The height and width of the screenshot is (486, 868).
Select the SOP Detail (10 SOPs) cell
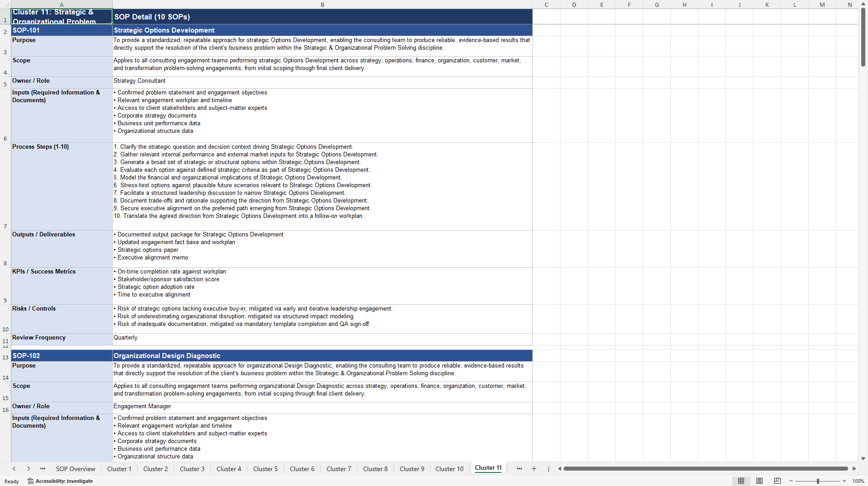[x=323, y=17]
